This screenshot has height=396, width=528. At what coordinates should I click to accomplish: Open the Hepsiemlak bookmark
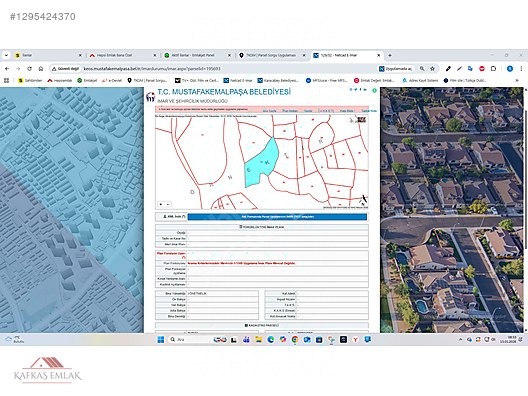pyautogui.click(x=60, y=80)
